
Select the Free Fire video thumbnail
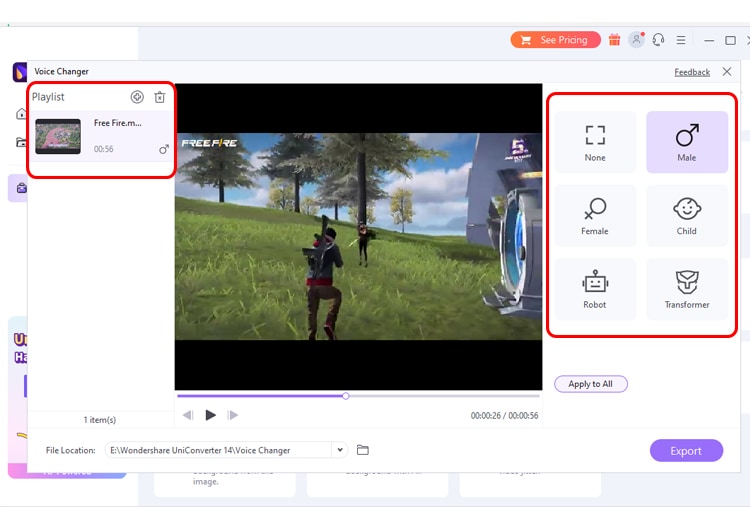[58, 136]
